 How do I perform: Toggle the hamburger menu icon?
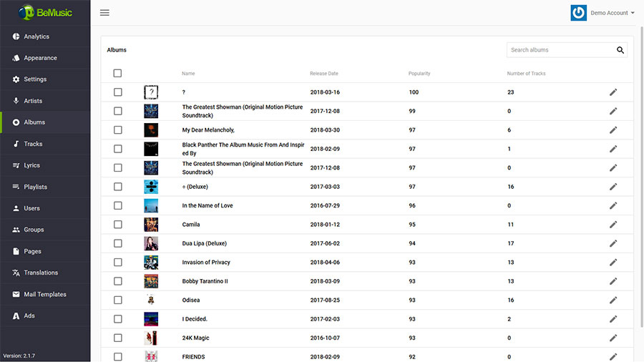(104, 13)
